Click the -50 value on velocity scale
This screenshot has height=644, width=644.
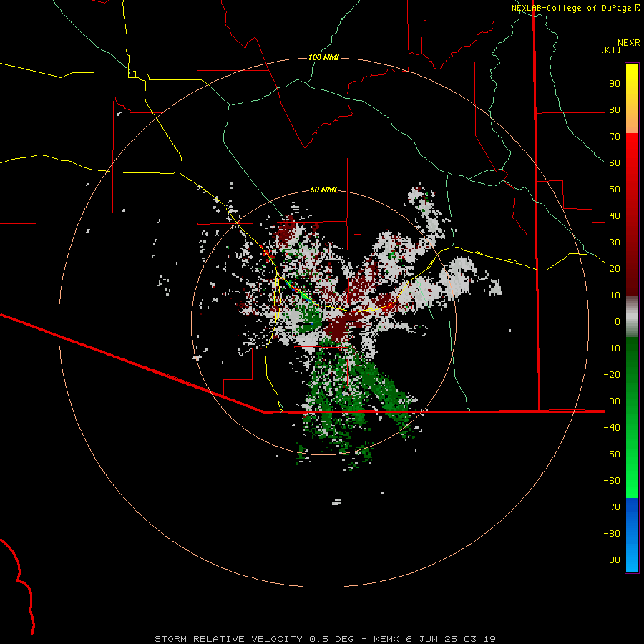(612, 454)
